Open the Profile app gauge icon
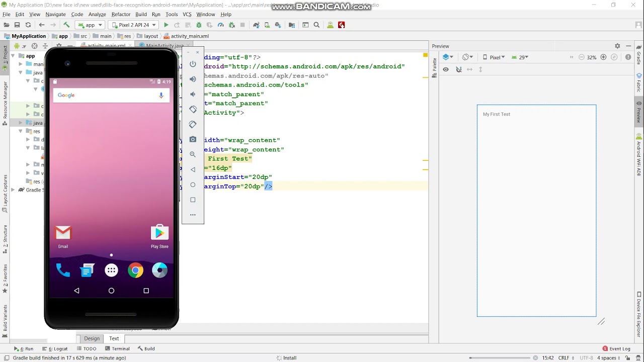 tap(220, 25)
